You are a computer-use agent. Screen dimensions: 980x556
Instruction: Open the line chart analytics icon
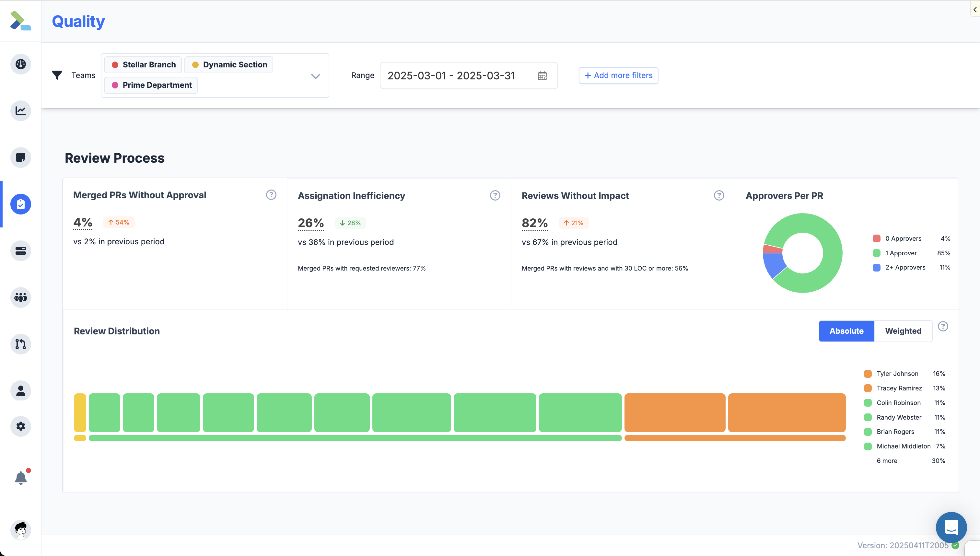point(21,111)
